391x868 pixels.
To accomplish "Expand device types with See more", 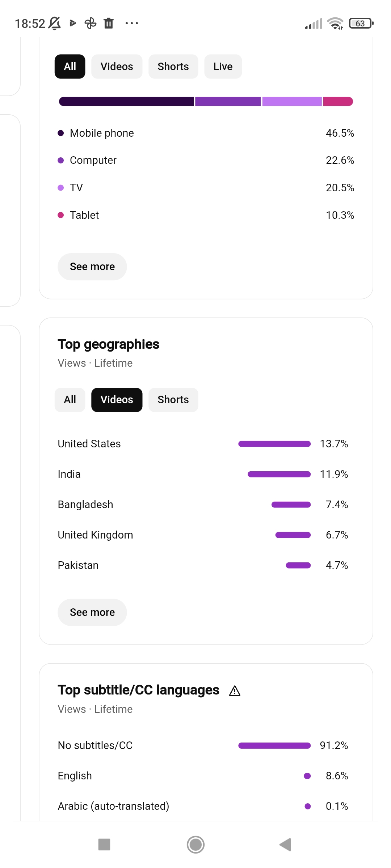I will click(x=92, y=267).
